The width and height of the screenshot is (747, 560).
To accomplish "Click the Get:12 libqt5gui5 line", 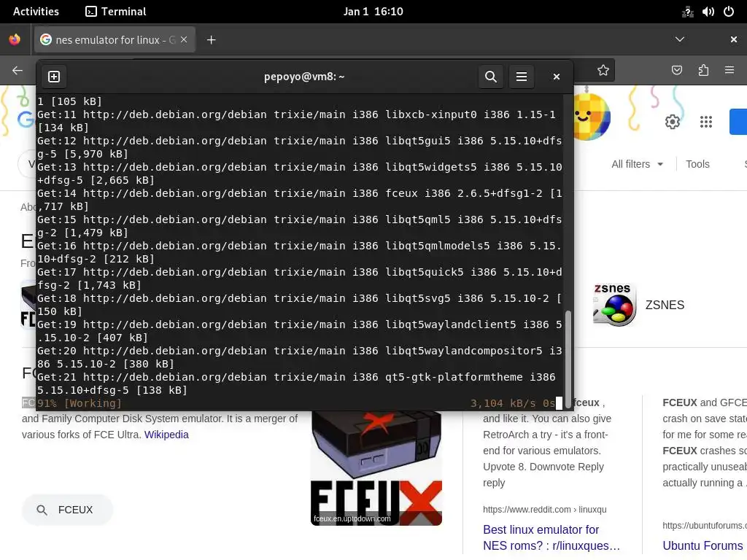I will (x=300, y=147).
